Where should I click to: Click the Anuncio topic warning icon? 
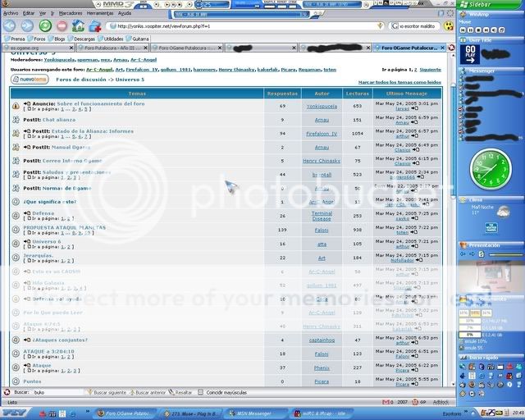(x=16, y=106)
